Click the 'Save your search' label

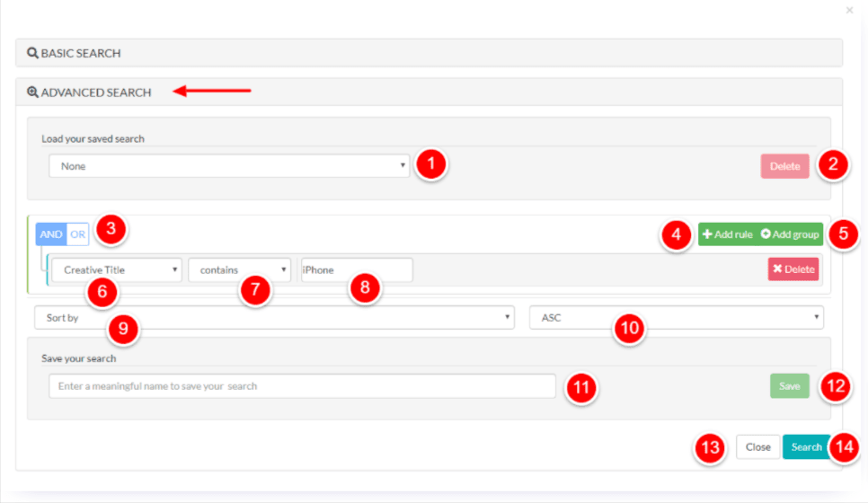[x=78, y=358]
